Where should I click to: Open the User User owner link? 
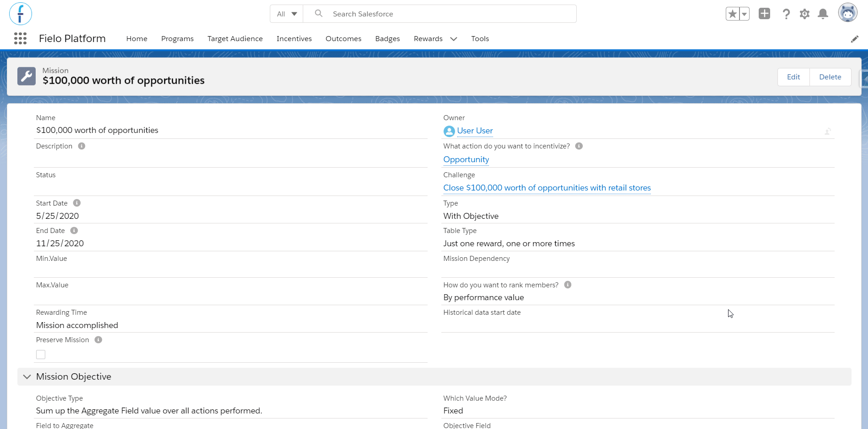[475, 131]
